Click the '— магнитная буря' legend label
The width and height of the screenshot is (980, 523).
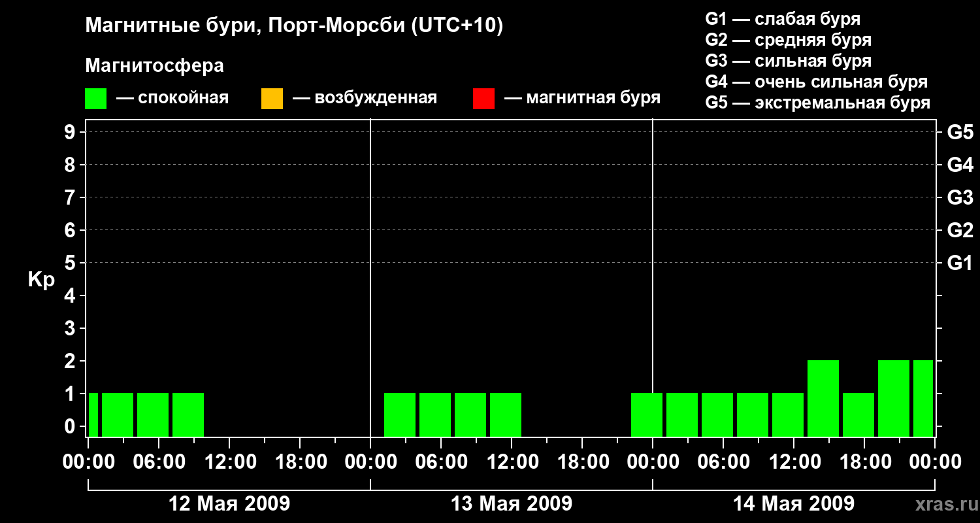pyautogui.click(x=582, y=98)
